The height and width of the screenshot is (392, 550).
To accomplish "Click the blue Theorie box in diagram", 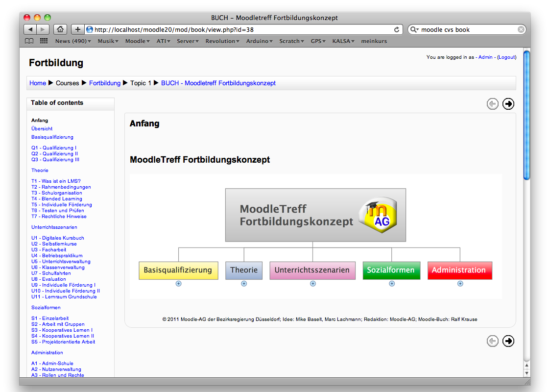I will (244, 270).
